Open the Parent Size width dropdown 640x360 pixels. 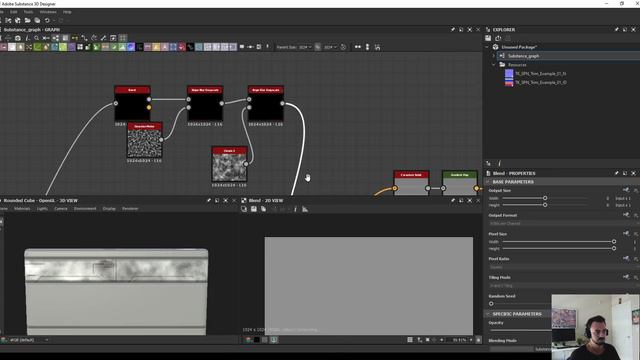(x=306, y=47)
